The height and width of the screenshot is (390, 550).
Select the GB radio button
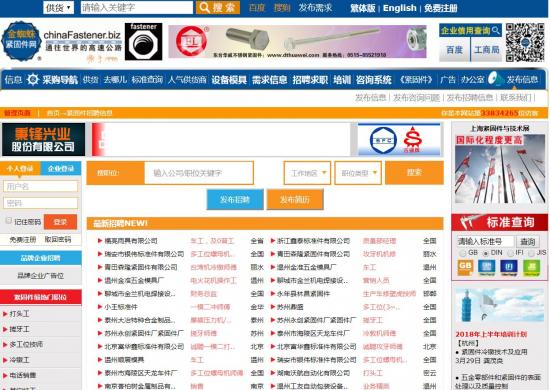463,253
